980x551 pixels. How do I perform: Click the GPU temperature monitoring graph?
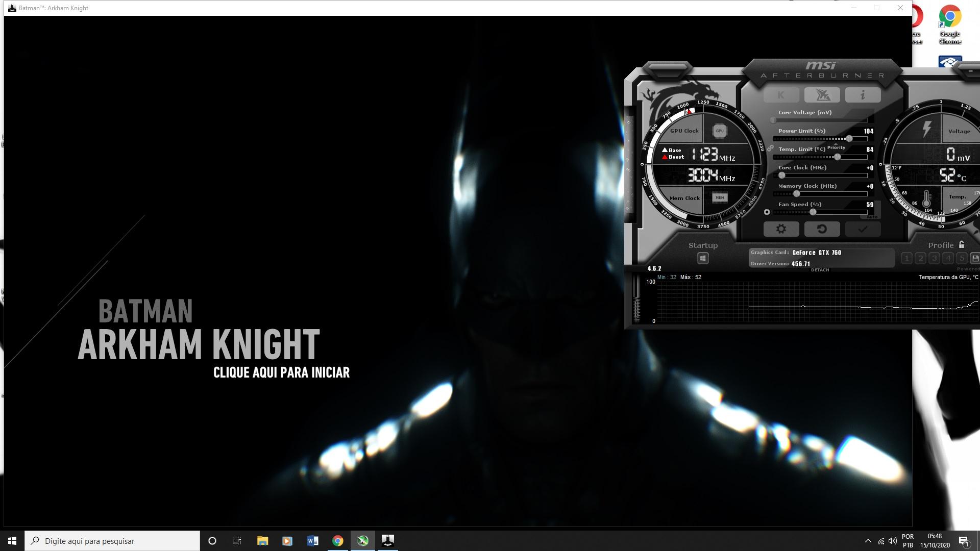click(818, 302)
